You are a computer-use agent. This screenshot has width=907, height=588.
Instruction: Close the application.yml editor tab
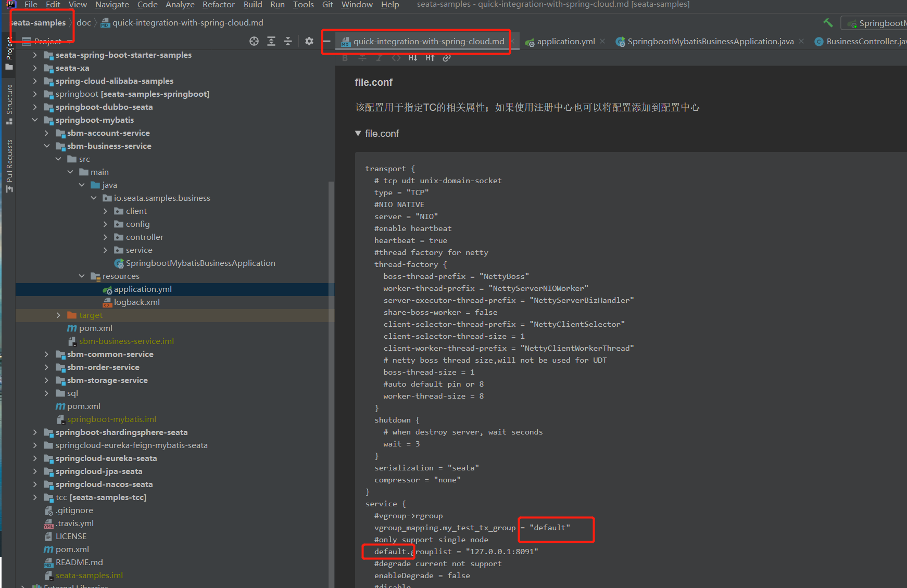(602, 41)
